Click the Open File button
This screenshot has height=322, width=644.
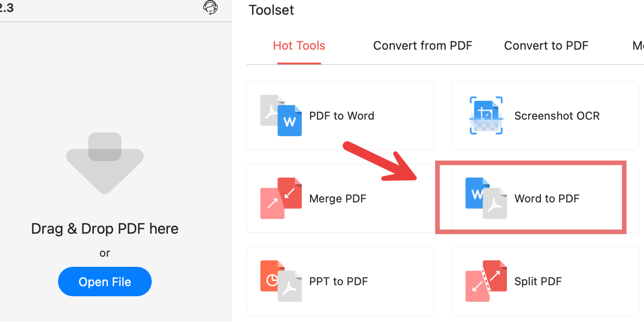click(x=104, y=282)
